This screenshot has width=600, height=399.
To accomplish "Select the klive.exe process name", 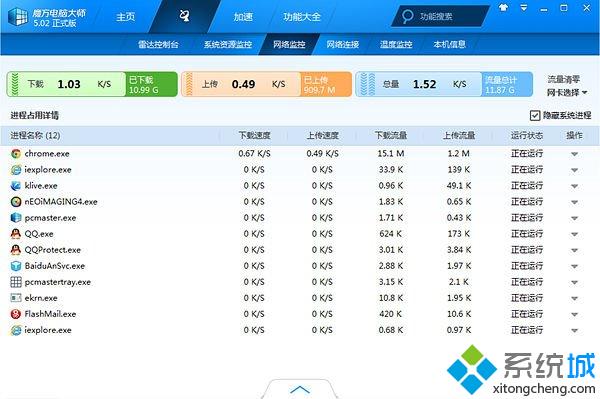I will pos(41,186).
